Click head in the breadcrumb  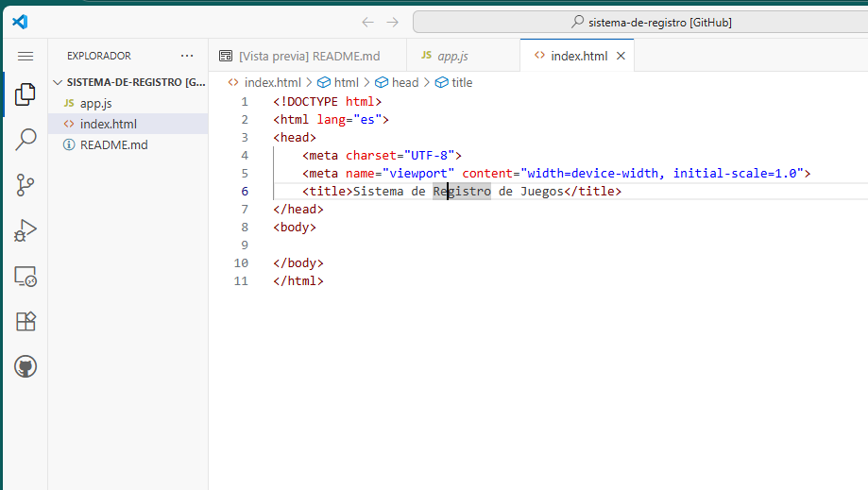pos(397,82)
